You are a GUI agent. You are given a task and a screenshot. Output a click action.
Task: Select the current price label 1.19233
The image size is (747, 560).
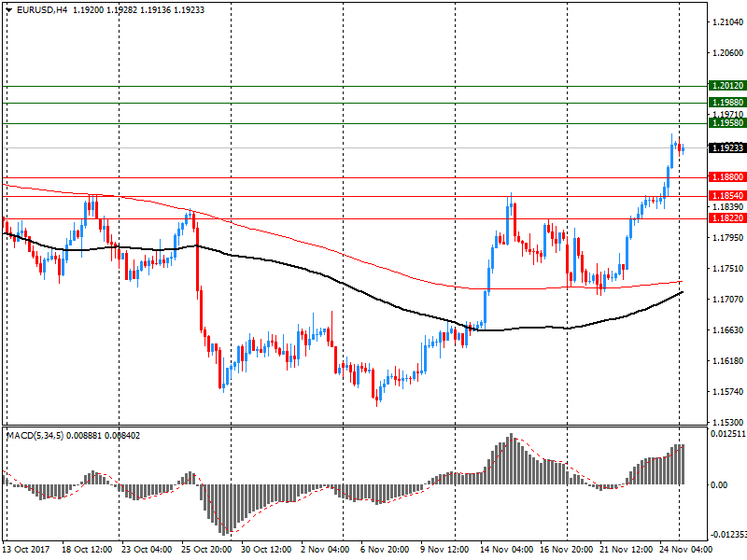(727, 147)
